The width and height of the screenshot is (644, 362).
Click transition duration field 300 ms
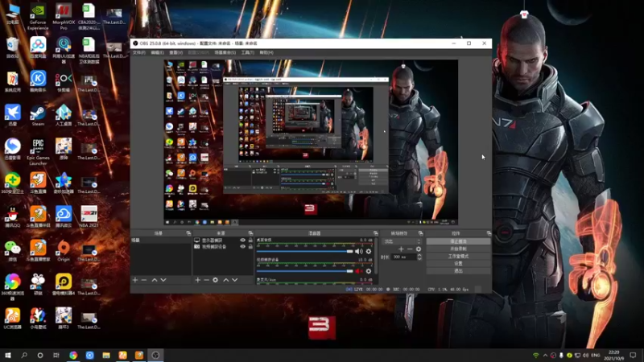tap(404, 257)
